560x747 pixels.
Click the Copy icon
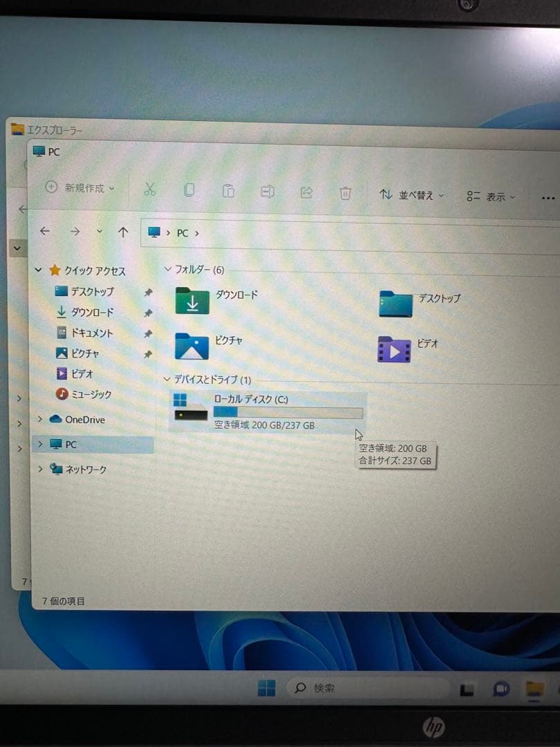click(189, 192)
